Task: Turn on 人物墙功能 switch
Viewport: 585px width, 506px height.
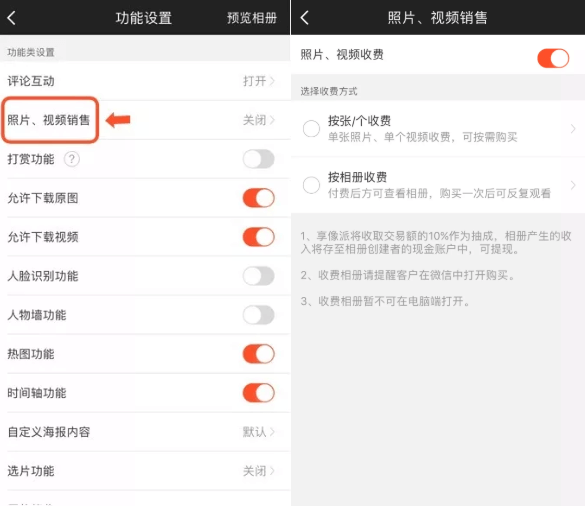Action: (259, 315)
